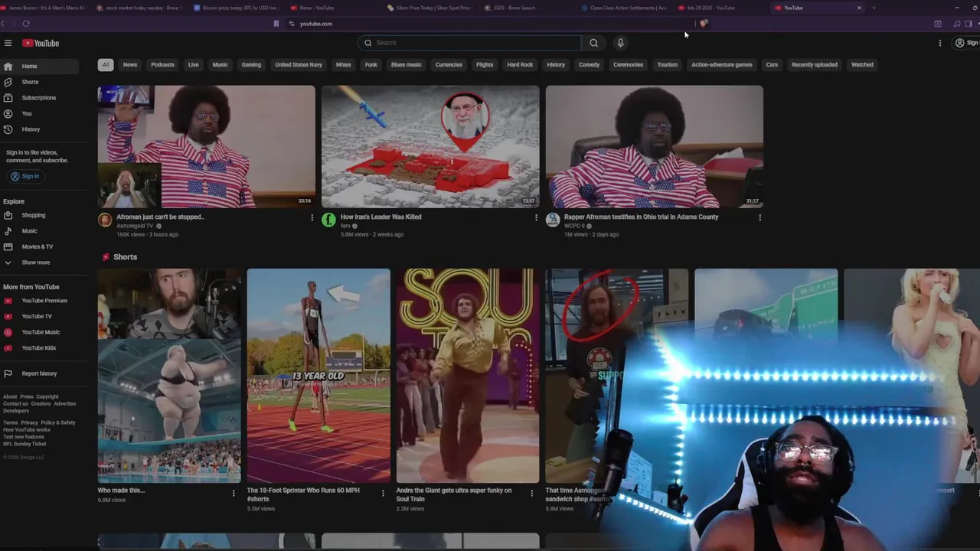This screenshot has height=551, width=980.
Task: Open the Soul Train short thumbnail
Action: [468, 376]
